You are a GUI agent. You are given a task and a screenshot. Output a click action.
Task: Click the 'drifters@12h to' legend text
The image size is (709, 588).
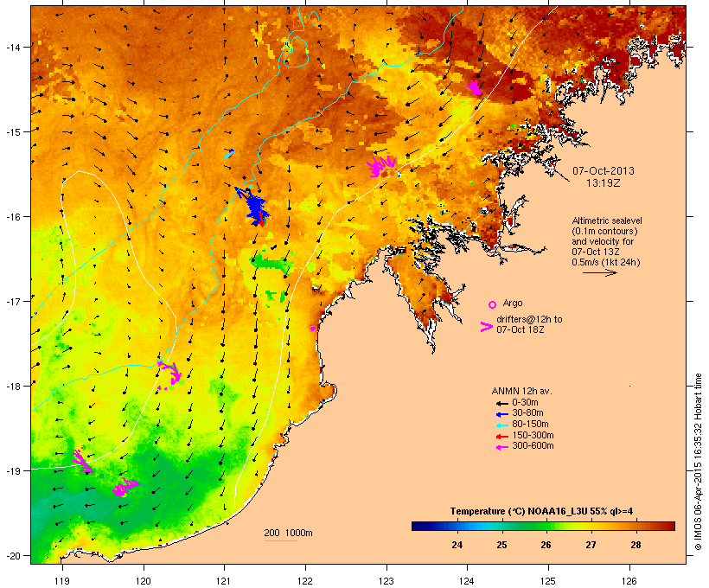tap(529, 319)
